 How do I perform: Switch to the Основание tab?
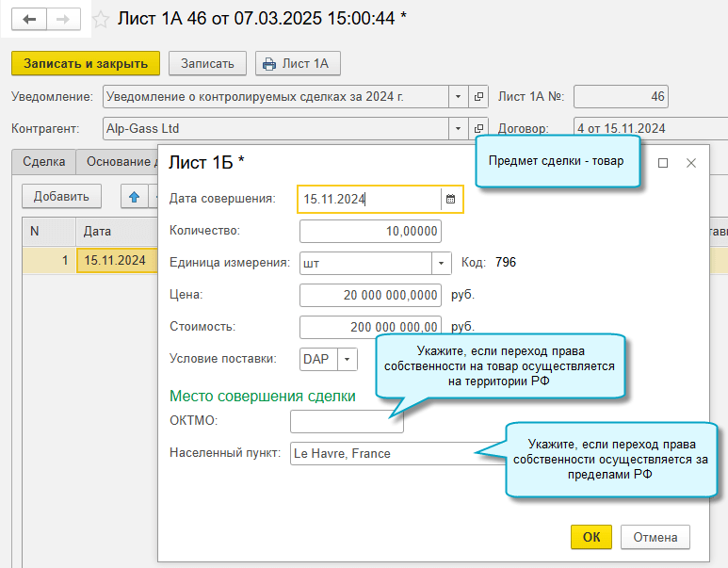click(118, 162)
